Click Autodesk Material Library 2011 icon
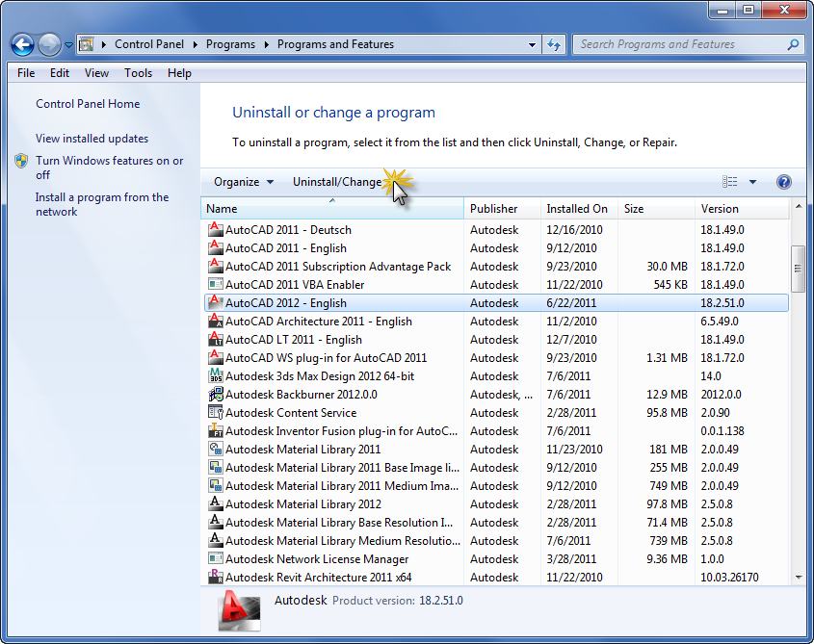Image resolution: width=814 pixels, height=644 pixels. (216, 449)
